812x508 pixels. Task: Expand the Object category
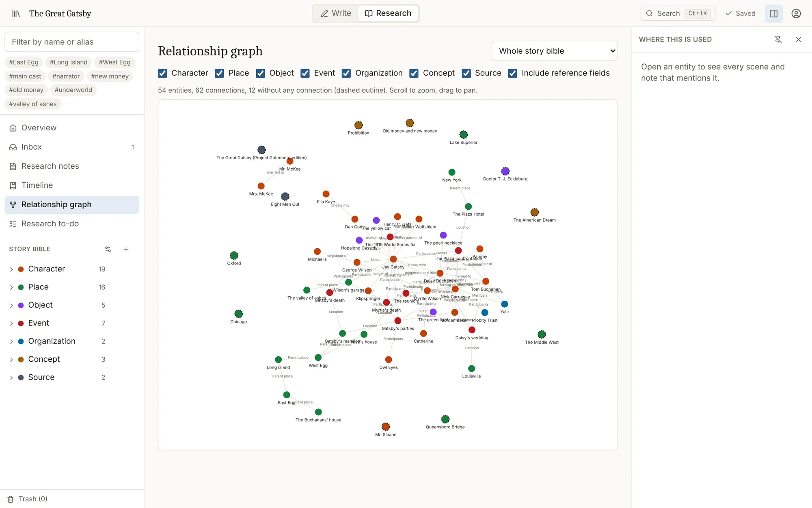11,305
